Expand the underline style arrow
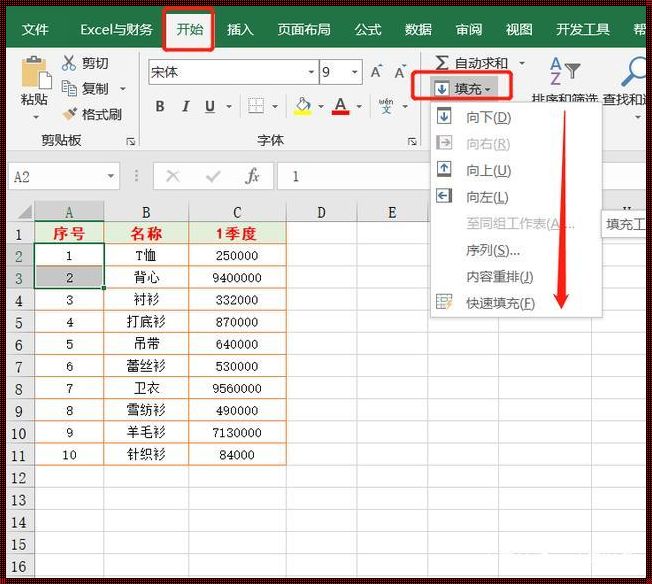 [229, 106]
